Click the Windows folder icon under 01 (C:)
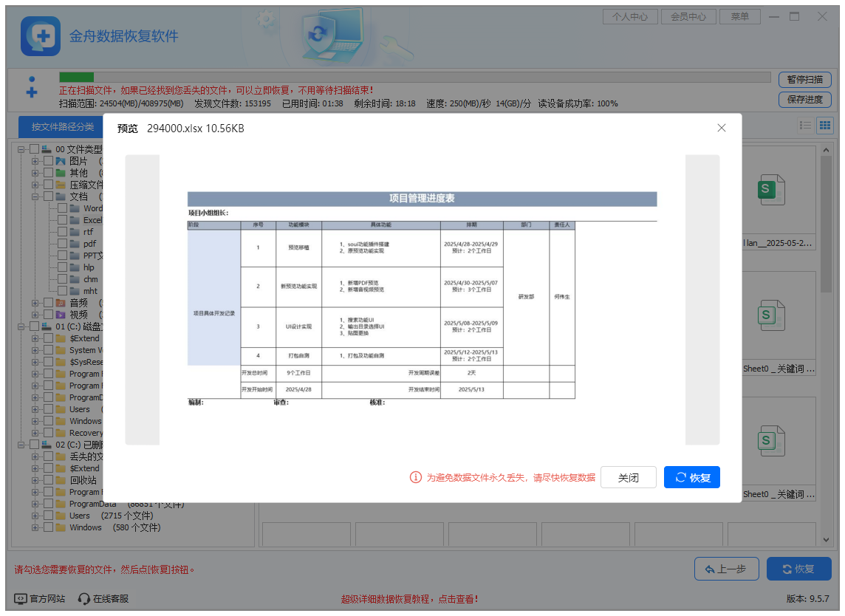The width and height of the screenshot is (845, 616). (61, 421)
